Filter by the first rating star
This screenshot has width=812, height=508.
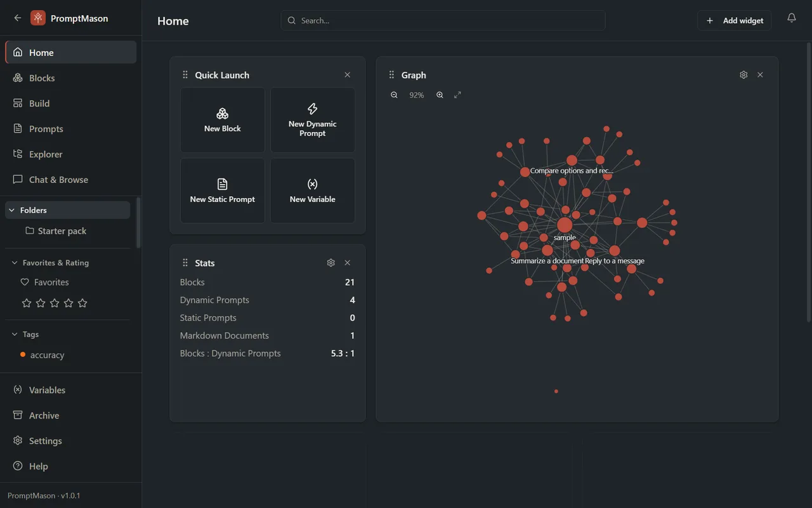(27, 303)
